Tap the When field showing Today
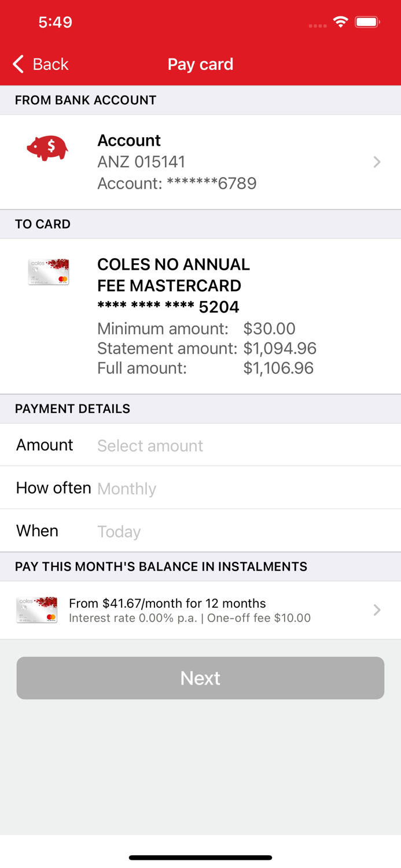Image resolution: width=401 pixels, height=868 pixels. tap(200, 531)
